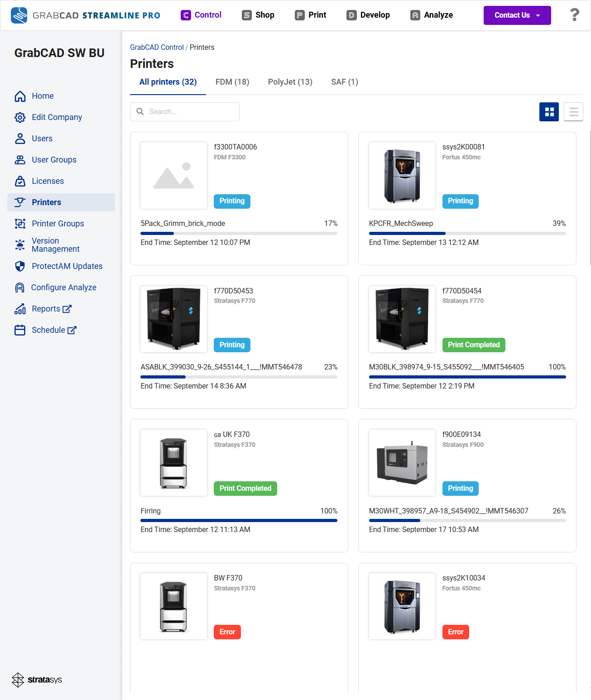The height and width of the screenshot is (700, 591).
Task: Follow the GrabCAD Control breadcrumb link
Action: tap(157, 47)
